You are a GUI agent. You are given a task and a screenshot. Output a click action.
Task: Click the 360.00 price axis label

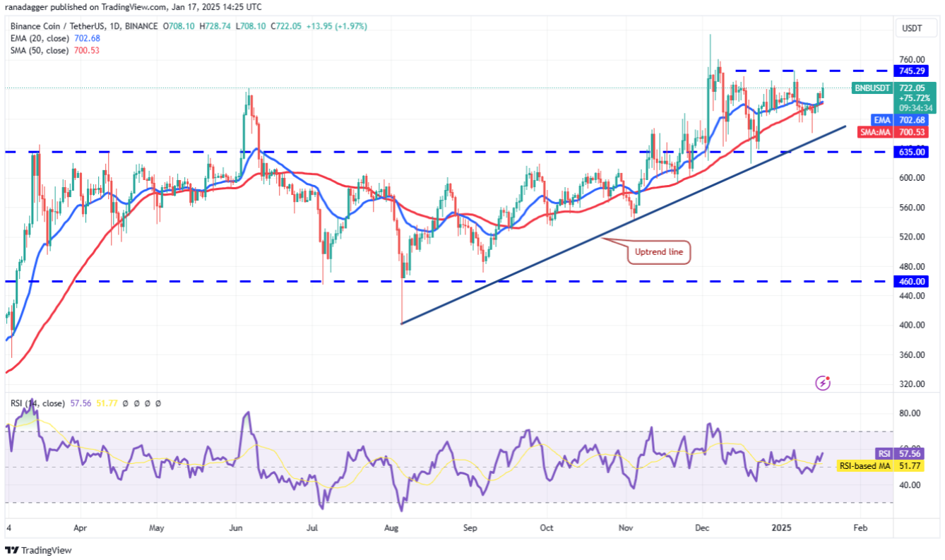[x=911, y=355]
